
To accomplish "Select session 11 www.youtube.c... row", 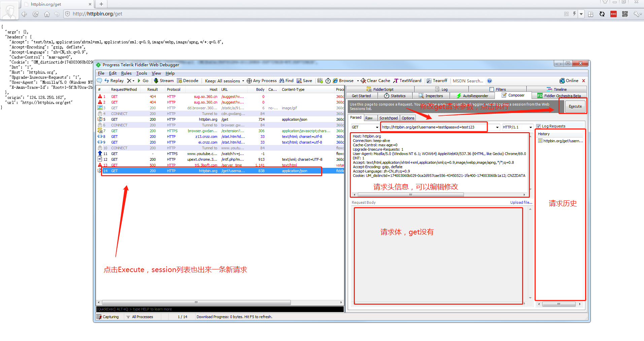I will pyautogui.click(x=220, y=154).
